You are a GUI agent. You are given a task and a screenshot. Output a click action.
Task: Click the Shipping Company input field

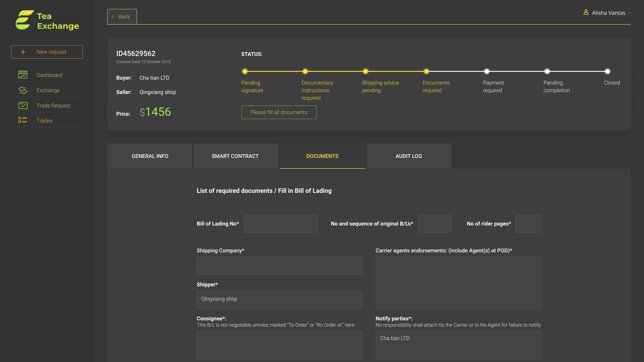point(279,266)
